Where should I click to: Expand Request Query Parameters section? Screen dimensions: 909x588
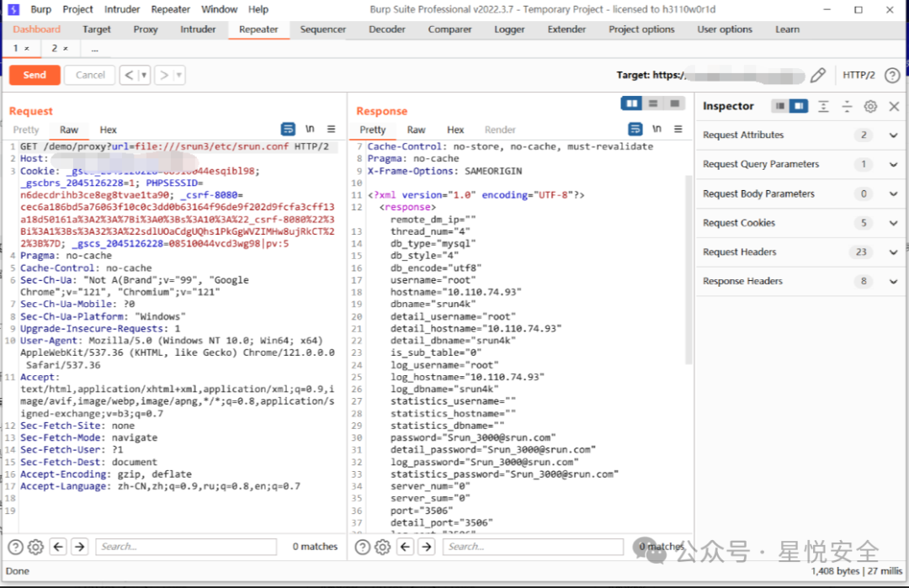(x=800, y=165)
